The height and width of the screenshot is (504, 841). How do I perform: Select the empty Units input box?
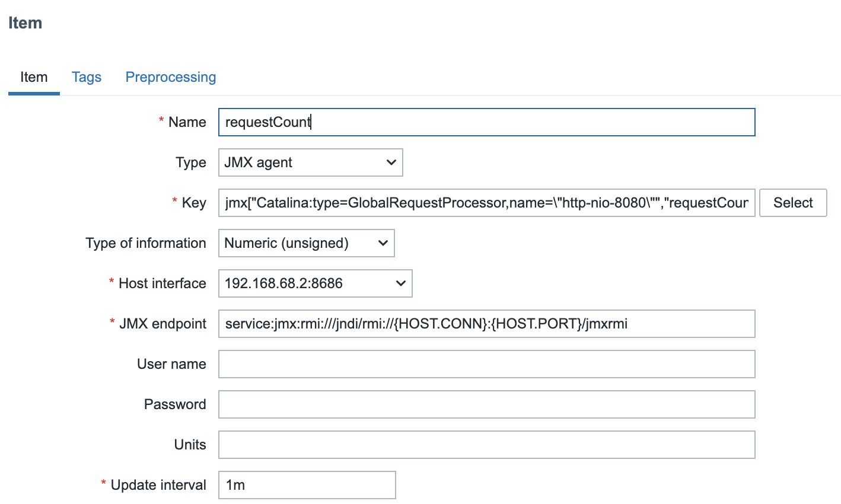pos(486,445)
